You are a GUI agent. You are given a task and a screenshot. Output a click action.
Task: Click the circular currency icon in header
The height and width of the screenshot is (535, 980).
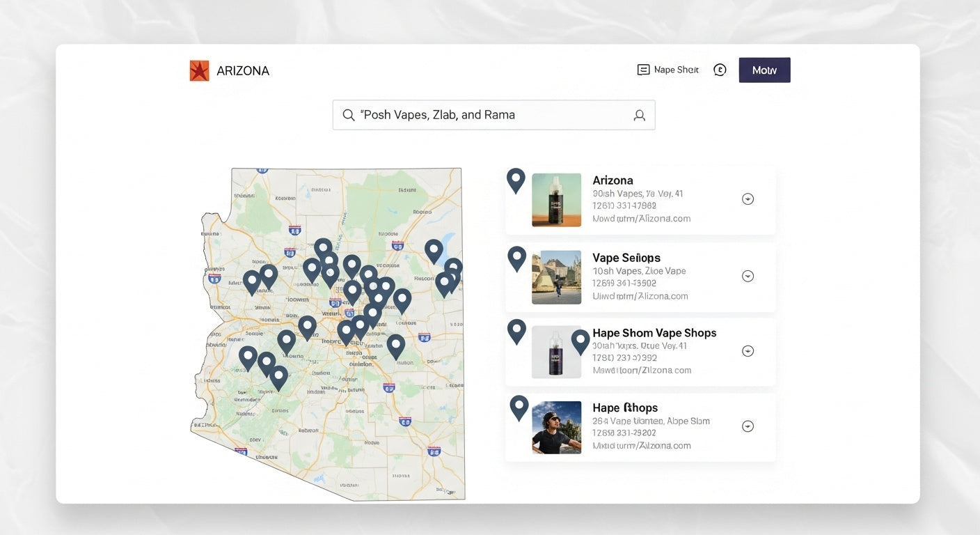tap(720, 70)
